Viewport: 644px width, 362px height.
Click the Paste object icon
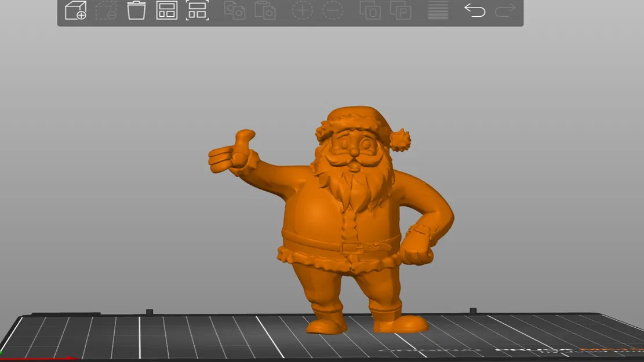tap(265, 11)
